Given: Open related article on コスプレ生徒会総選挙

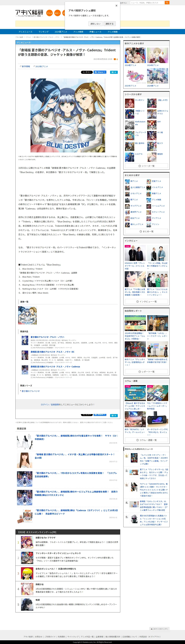Looking at the screenshot, I should coord(76,474).
